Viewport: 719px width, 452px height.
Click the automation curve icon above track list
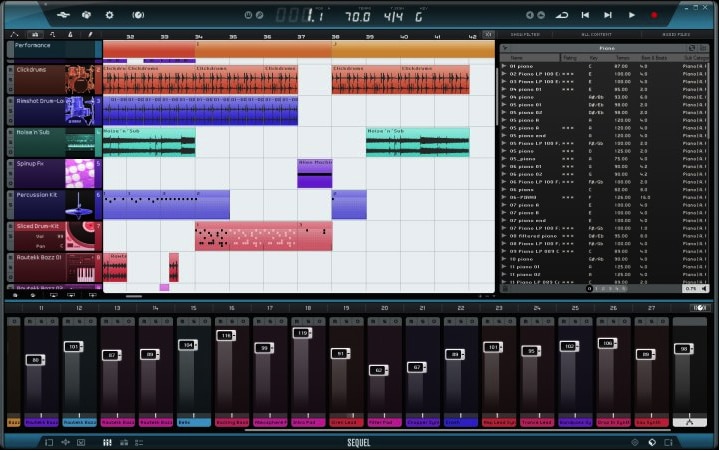click(x=14, y=34)
